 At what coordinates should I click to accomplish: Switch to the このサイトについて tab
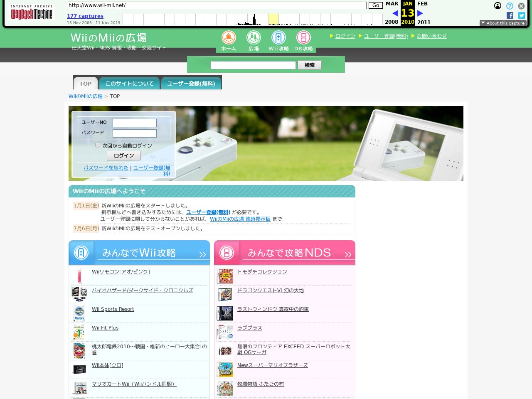click(129, 84)
